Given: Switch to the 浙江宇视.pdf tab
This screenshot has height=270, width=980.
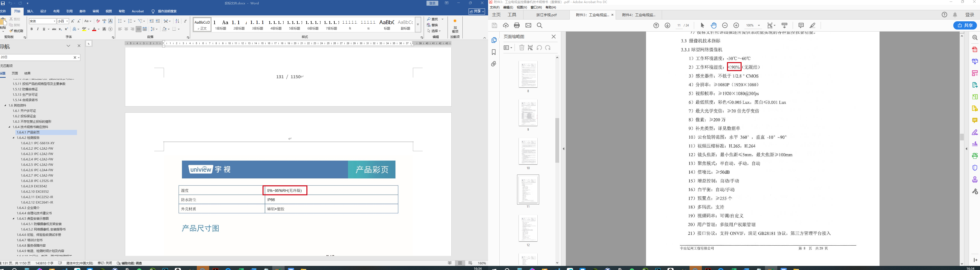Looking at the screenshot, I should (x=546, y=15).
